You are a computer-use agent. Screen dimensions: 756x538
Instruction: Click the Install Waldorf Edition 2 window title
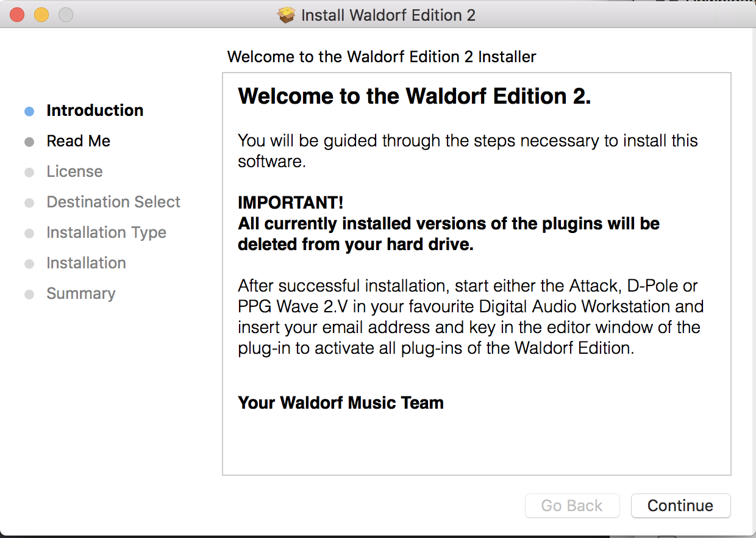tap(388, 15)
